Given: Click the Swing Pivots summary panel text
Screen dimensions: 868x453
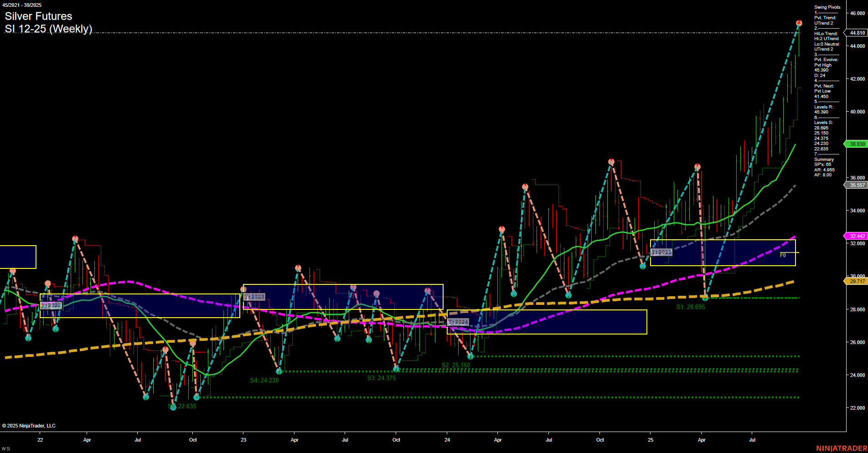Looking at the screenshot, I should click(826, 7).
